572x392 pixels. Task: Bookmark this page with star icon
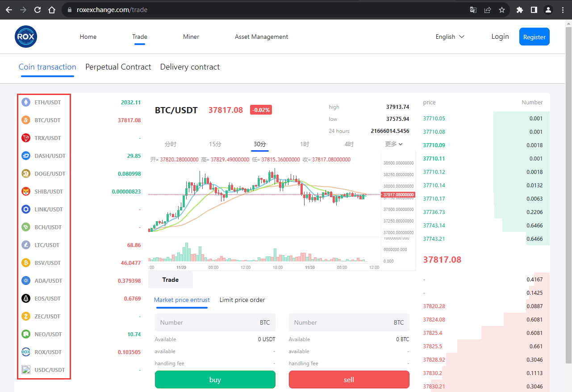pyautogui.click(x=502, y=10)
